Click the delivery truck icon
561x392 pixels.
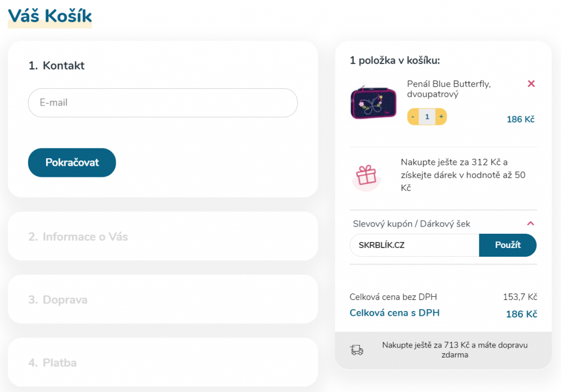pos(357,349)
